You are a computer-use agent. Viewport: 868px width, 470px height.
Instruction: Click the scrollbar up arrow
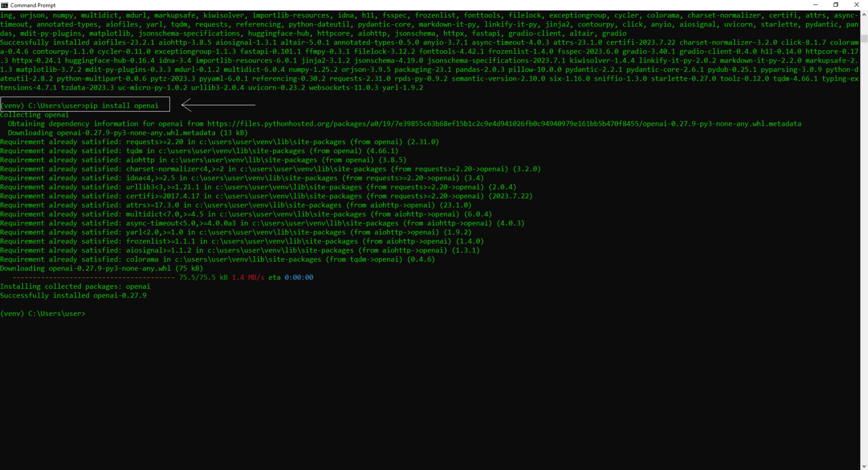(x=864, y=14)
